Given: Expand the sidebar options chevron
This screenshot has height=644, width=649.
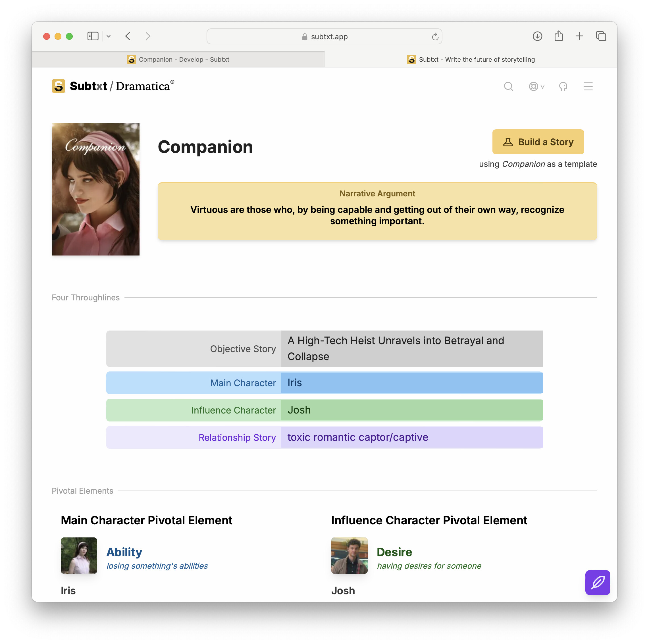Looking at the screenshot, I should coord(109,36).
